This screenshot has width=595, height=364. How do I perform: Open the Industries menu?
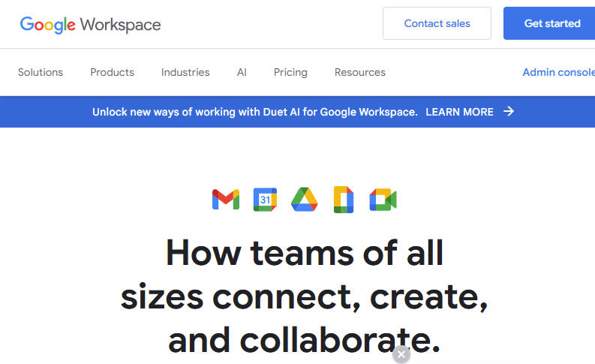coord(185,72)
